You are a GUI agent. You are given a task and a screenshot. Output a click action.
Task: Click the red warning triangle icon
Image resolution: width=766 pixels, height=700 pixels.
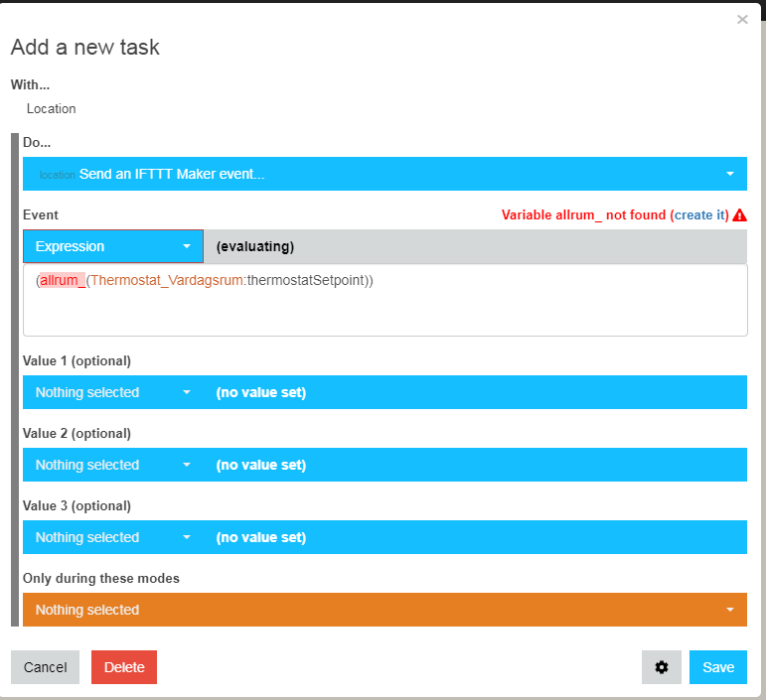point(739,214)
